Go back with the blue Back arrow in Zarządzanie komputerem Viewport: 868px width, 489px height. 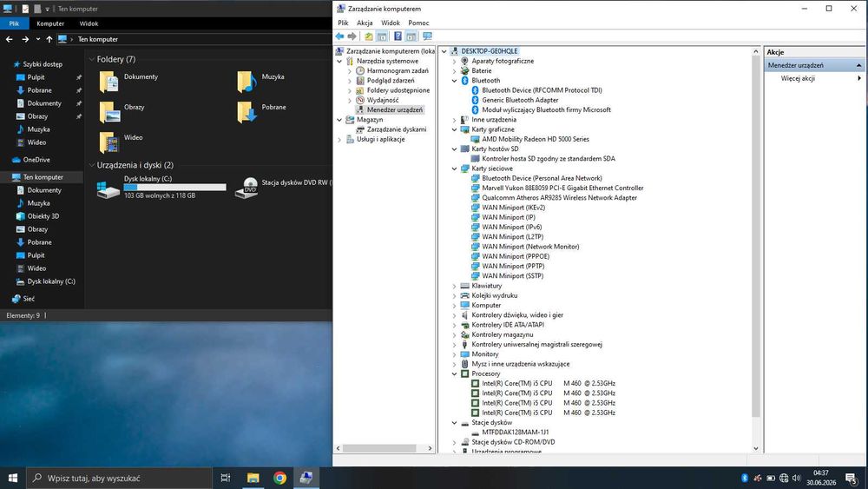coord(339,36)
